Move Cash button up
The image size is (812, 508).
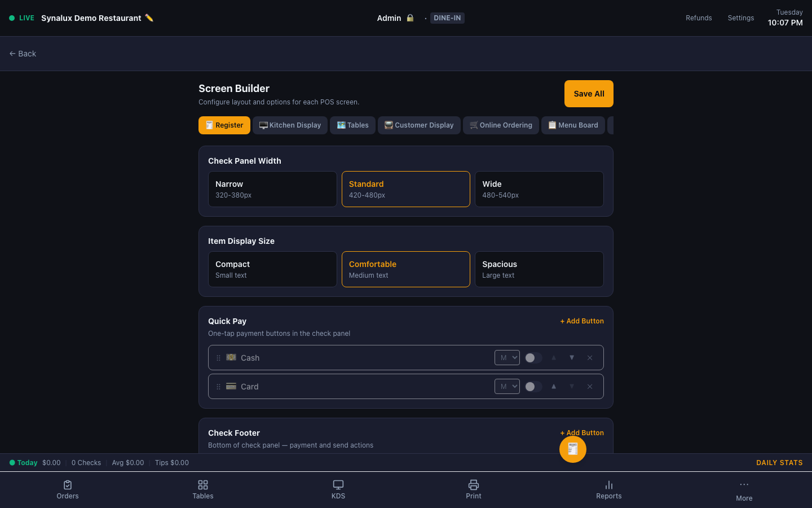click(554, 357)
